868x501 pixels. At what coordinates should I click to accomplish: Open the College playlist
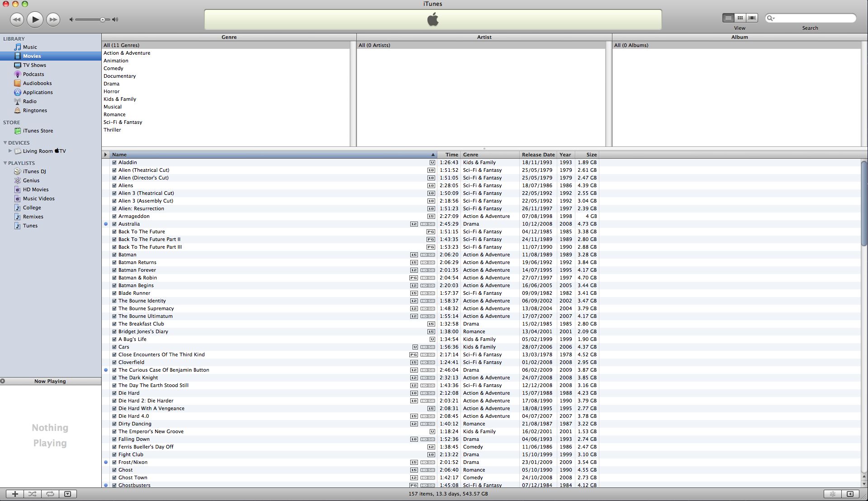click(x=32, y=208)
